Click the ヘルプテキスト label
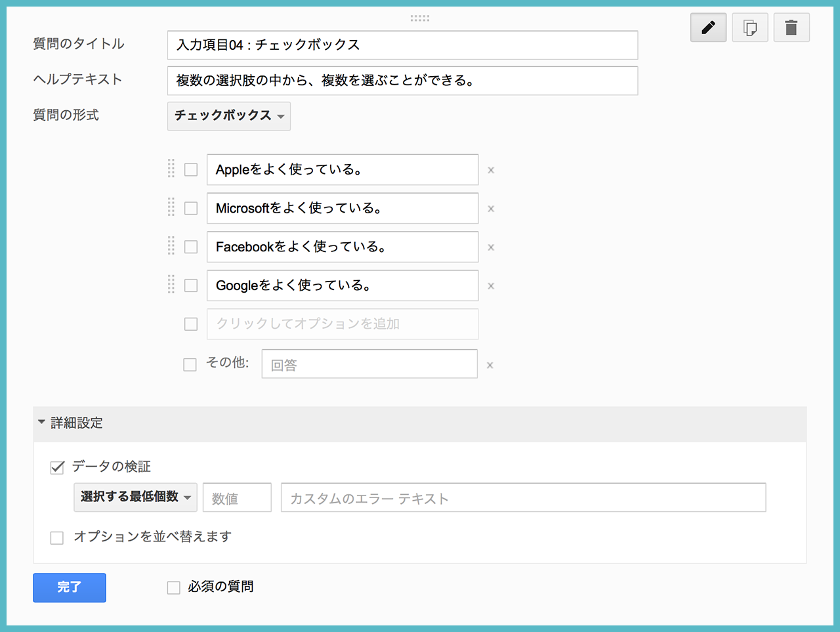840x632 pixels. [78, 79]
